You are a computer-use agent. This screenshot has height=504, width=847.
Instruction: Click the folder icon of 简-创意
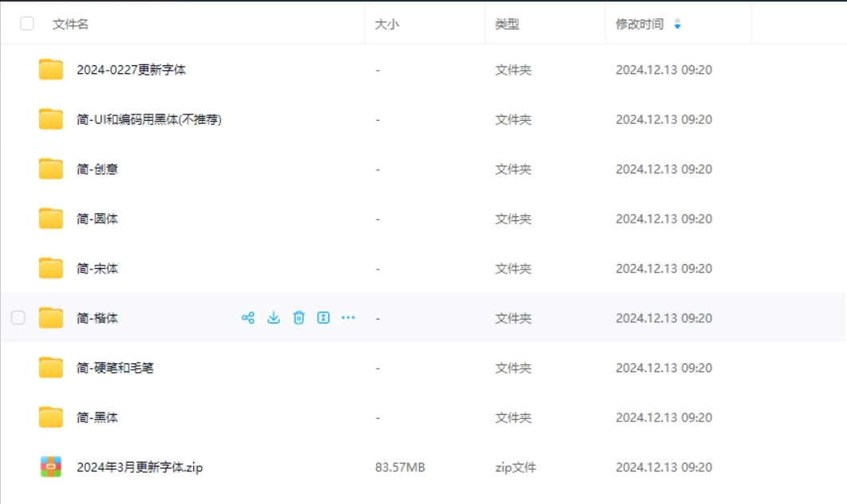click(51, 169)
